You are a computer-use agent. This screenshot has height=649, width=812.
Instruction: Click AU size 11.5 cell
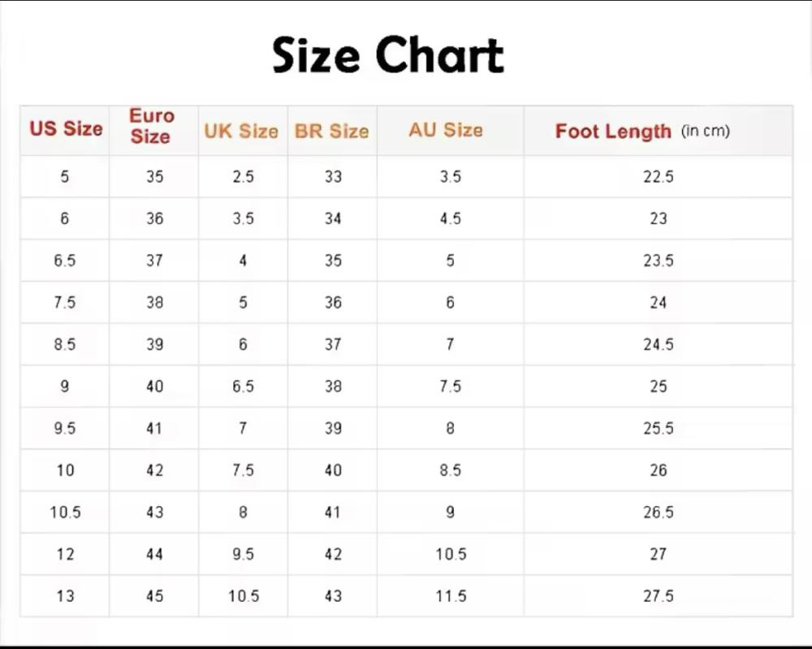451,596
